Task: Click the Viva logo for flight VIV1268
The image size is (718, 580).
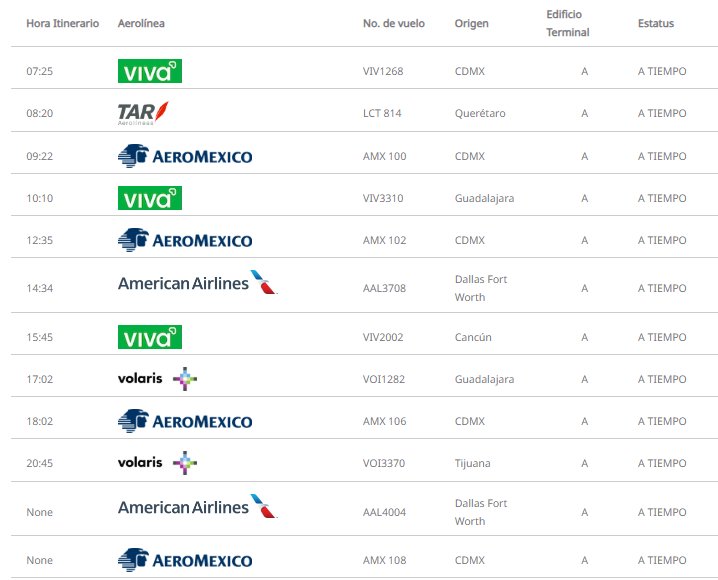Action: coord(150,71)
